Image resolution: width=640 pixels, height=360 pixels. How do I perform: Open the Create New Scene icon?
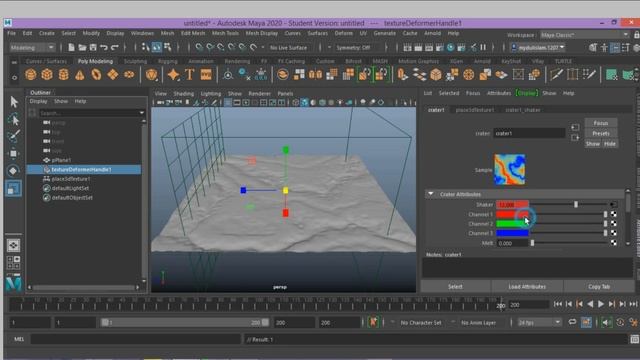(71, 47)
